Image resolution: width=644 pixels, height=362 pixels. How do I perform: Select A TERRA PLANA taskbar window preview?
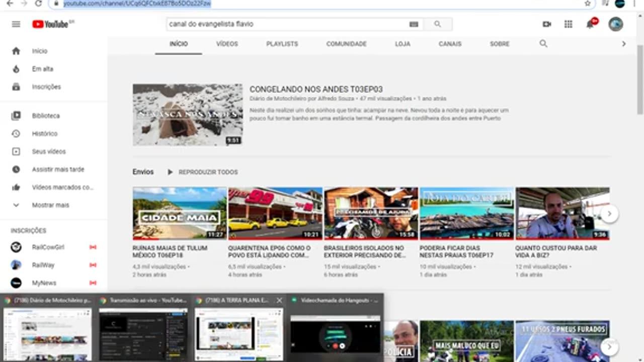click(x=238, y=328)
